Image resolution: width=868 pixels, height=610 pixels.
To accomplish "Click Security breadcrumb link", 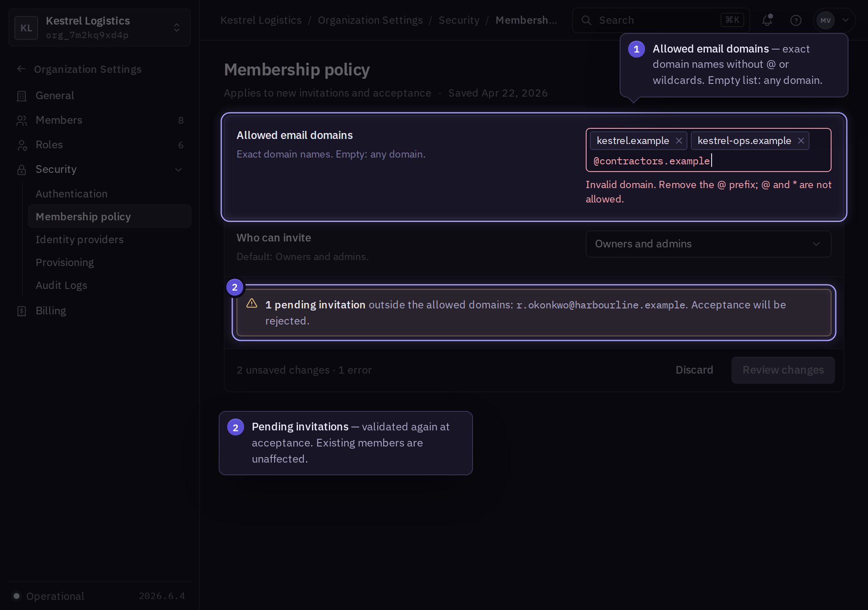I will point(459,20).
